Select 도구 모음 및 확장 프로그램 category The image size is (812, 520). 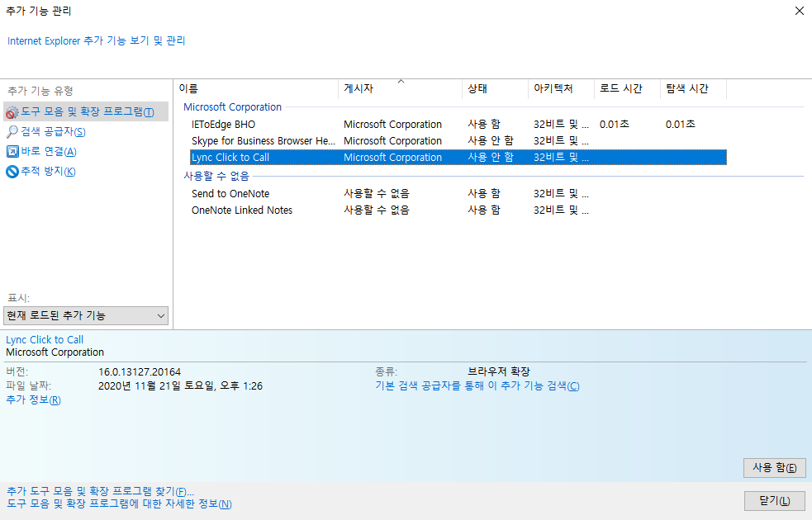tap(86, 111)
